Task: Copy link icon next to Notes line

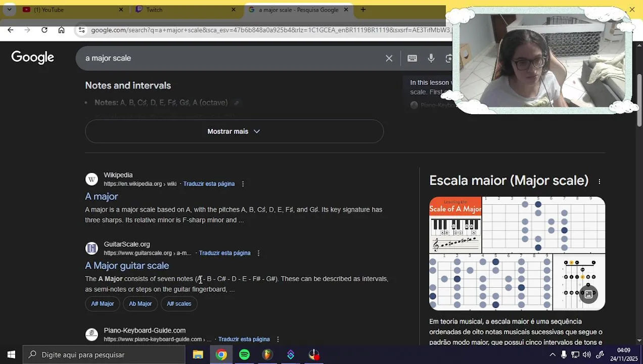Action: coord(237,103)
